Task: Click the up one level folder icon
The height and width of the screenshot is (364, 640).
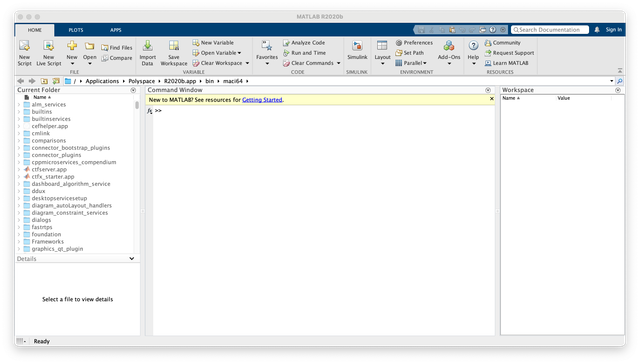Action: point(44,81)
